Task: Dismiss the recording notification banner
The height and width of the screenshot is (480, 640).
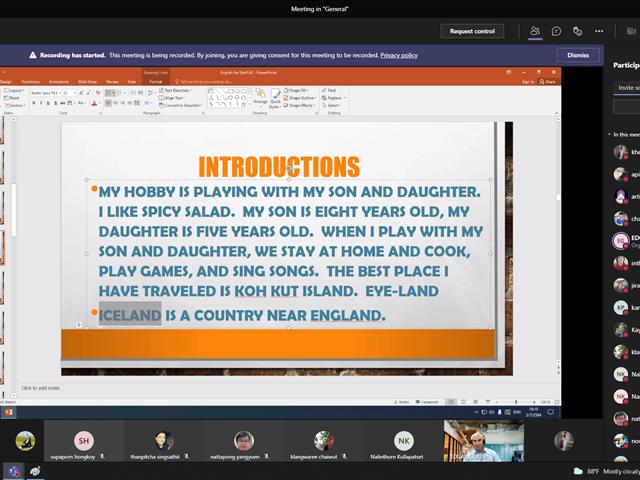Action: click(x=578, y=55)
